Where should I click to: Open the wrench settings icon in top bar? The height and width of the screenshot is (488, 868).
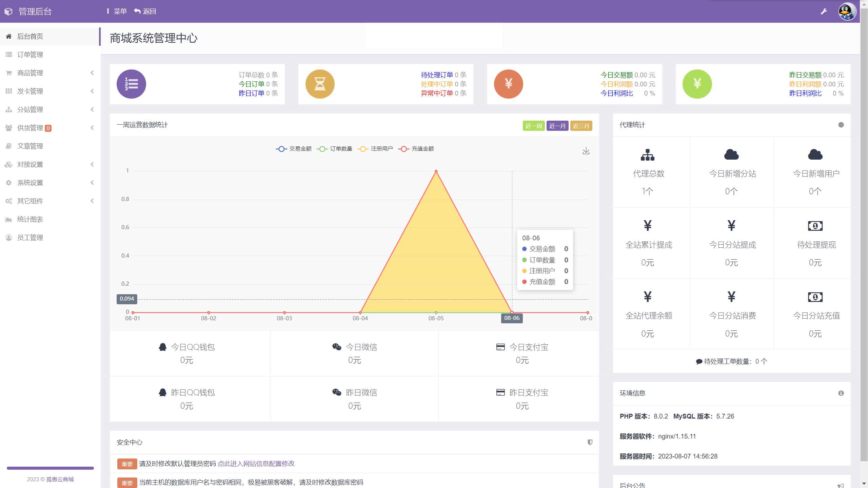click(824, 11)
